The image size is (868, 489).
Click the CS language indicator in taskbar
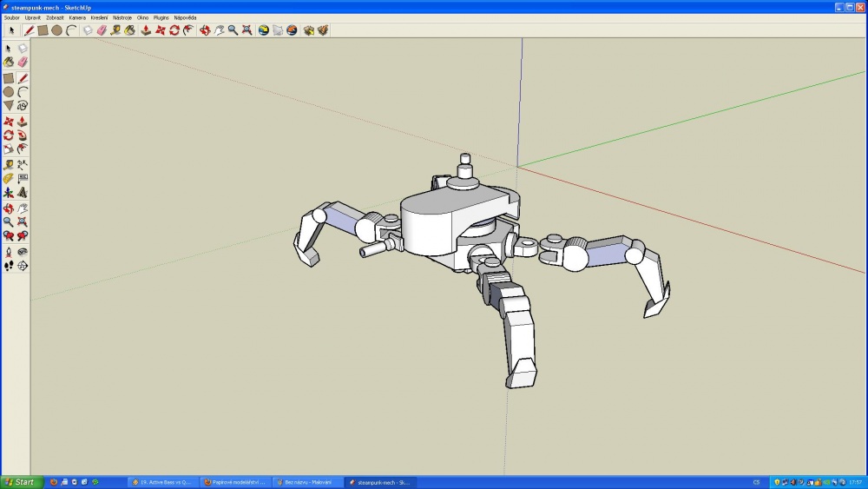click(757, 482)
